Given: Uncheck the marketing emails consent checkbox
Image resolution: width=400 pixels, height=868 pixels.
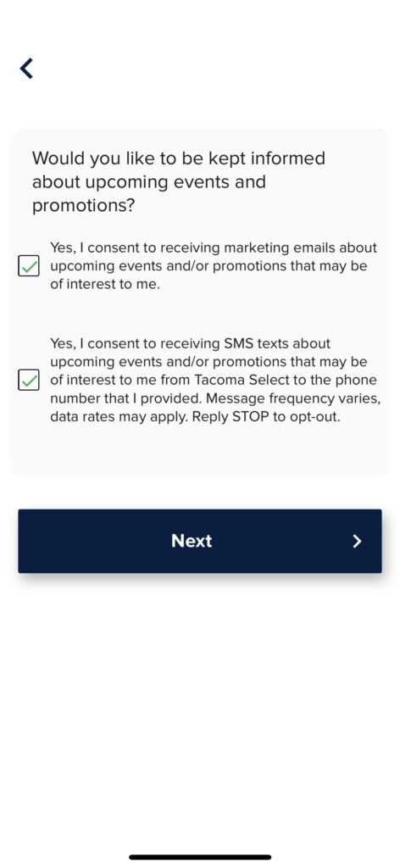Looking at the screenshot, I should pos(28,266).
